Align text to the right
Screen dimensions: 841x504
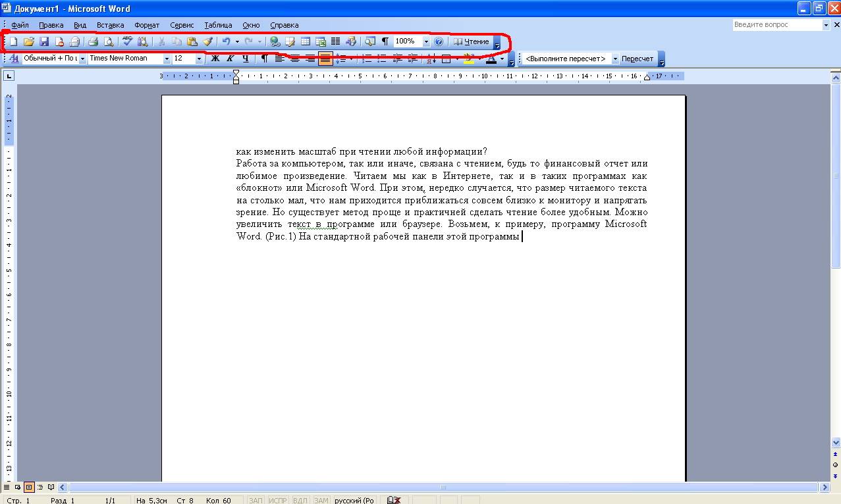(x=310, y=59)
